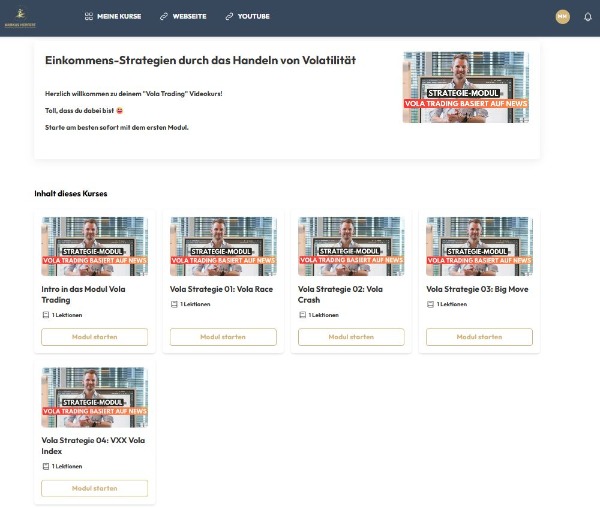Viewport: 600px width, 508px height.
Task: Start the Intro in das Modul module
Action: click(x=94, y=337)
